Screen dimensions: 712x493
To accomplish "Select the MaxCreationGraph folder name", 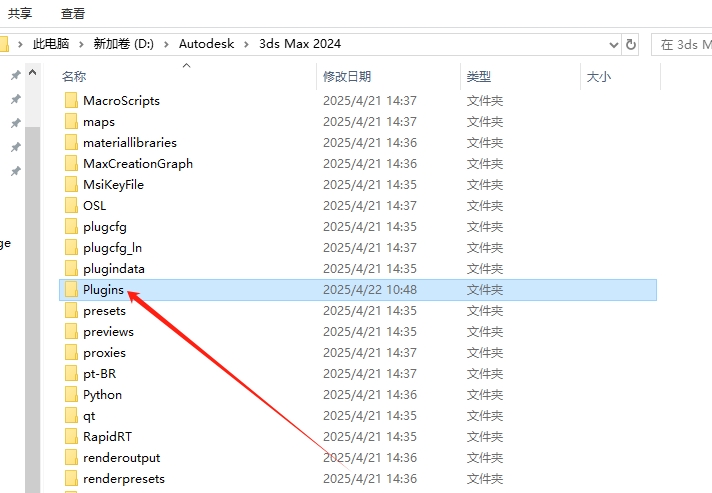I will (138, 163).
